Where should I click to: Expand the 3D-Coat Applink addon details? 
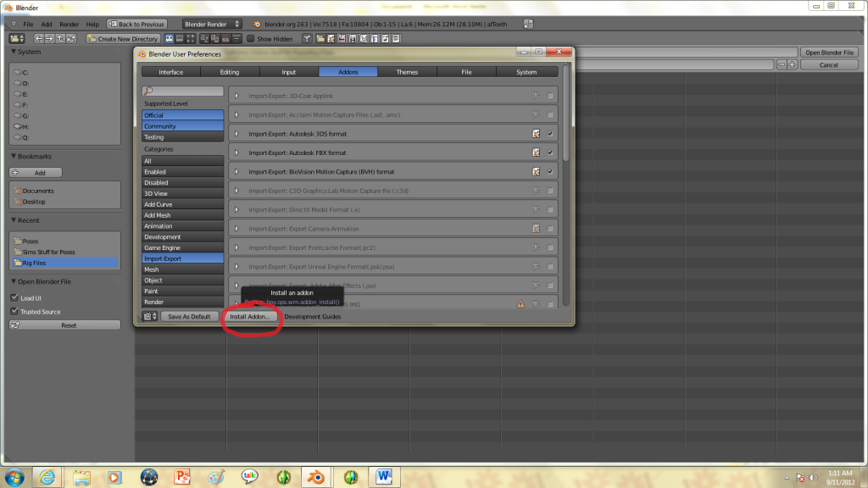pyautogui.click(x=237, y=96)
